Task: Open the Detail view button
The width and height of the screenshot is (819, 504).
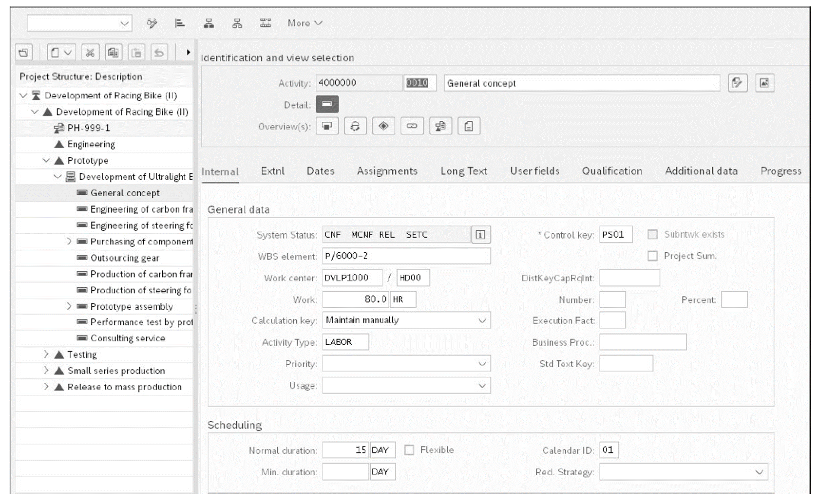Action: click(327, 104)
